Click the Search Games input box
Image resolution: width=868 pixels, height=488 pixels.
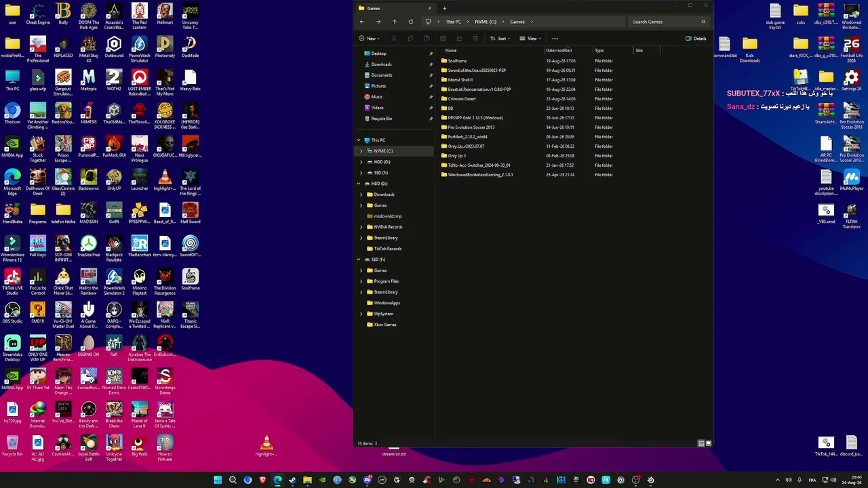tap(669, 22)
